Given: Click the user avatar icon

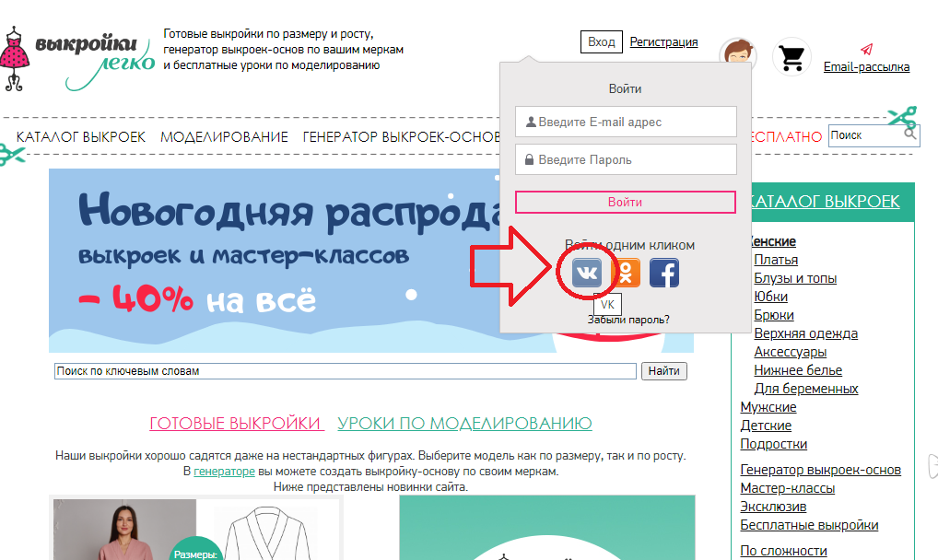Looking at the screenshot, I should pos(738,57).
